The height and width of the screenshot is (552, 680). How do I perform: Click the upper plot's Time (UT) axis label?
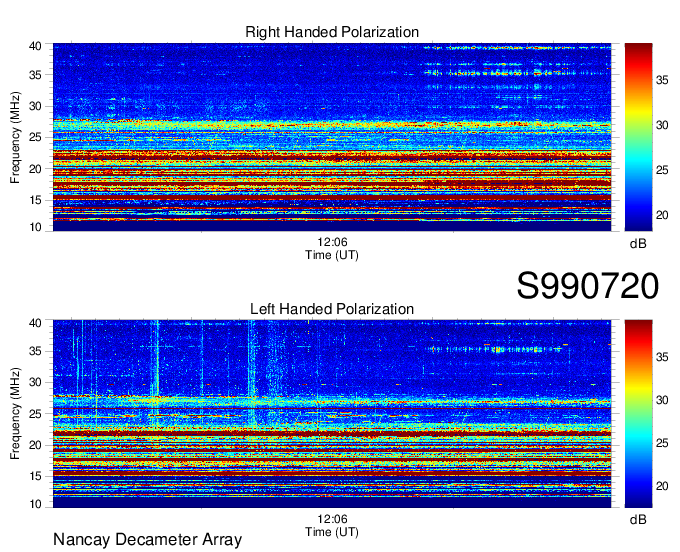332,255
